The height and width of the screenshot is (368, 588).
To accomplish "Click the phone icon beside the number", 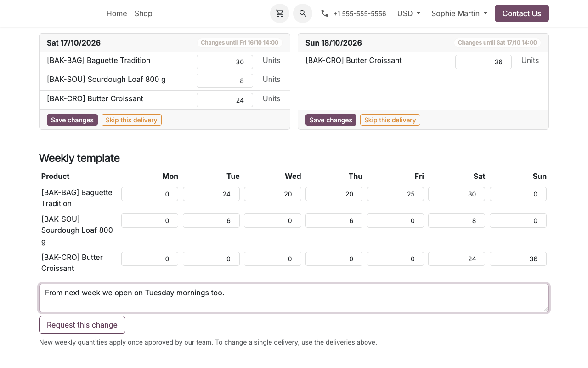I will 325,13.
